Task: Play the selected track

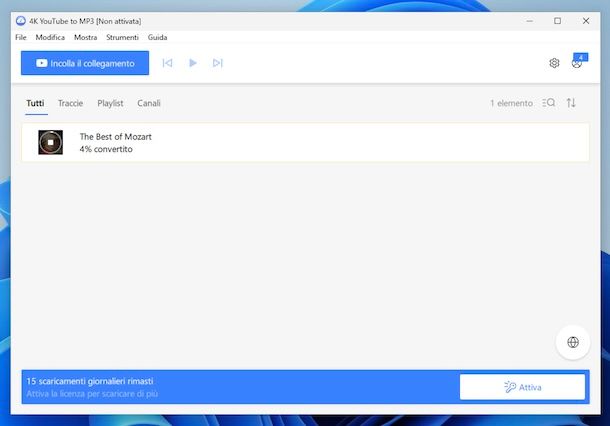Action: (193, 63)
